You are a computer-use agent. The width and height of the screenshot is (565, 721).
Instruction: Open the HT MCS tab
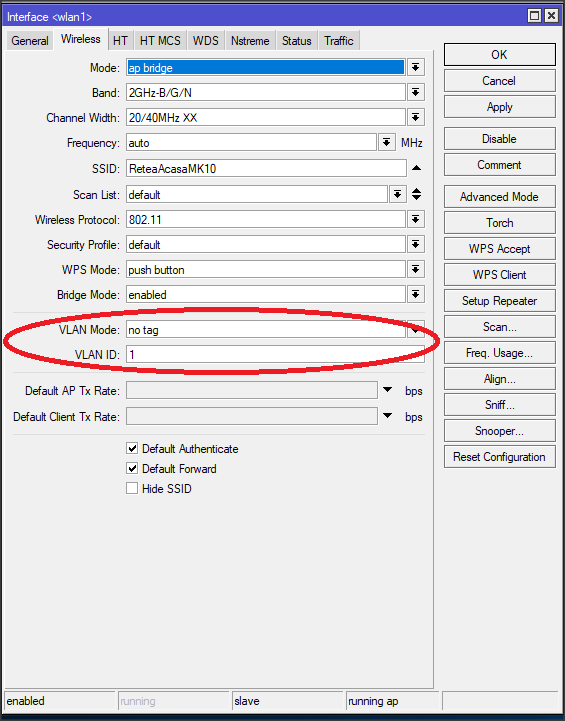point(160,40)
